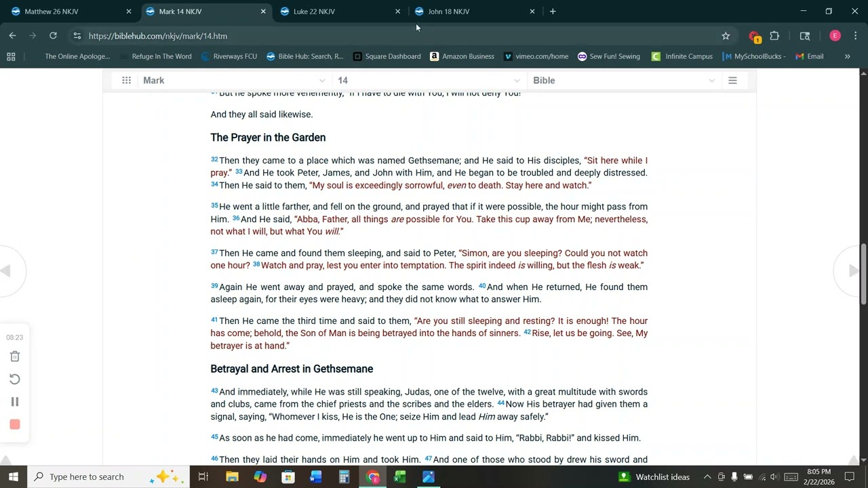Open volume control in system tray

point(774,476)
